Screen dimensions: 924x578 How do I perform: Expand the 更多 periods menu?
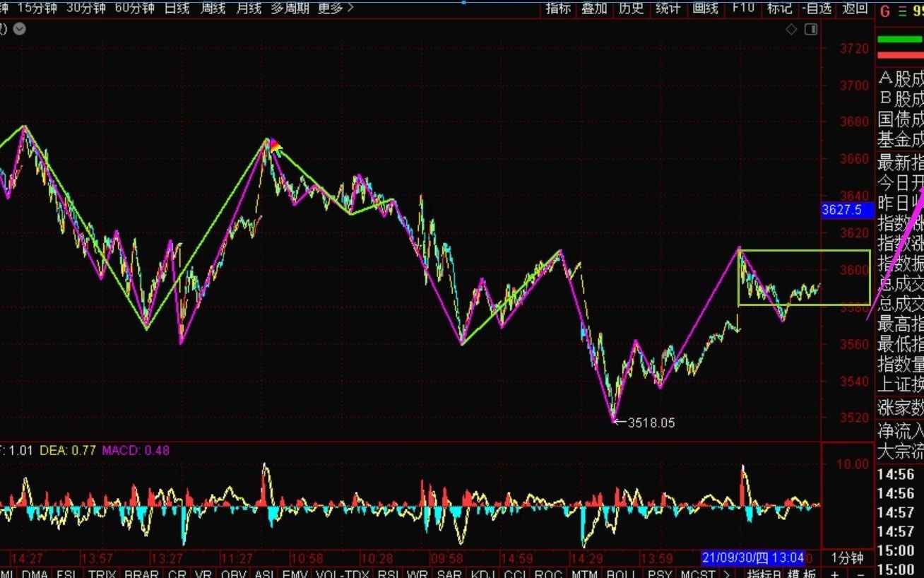(x=336, y=8)
